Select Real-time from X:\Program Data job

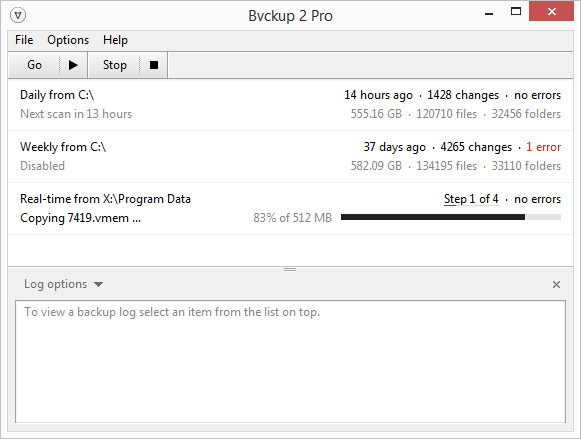pyautogui.click(x=290, y=208)
